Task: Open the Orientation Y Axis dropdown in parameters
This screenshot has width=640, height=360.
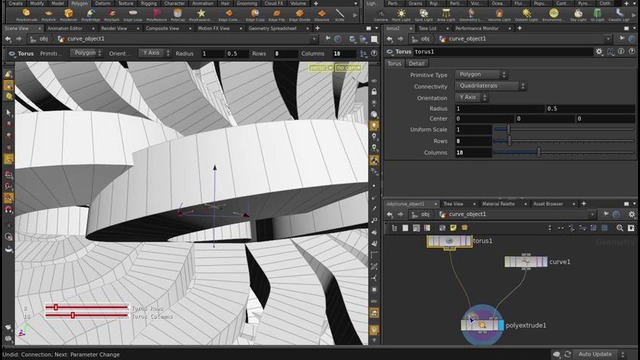Action: pyautogui.click(x=471, y=98)
